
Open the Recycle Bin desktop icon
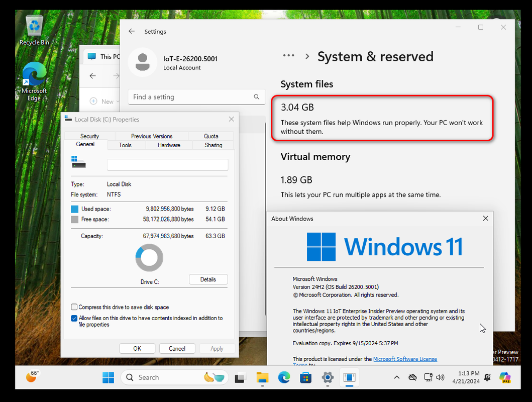[x=34, y=30]
